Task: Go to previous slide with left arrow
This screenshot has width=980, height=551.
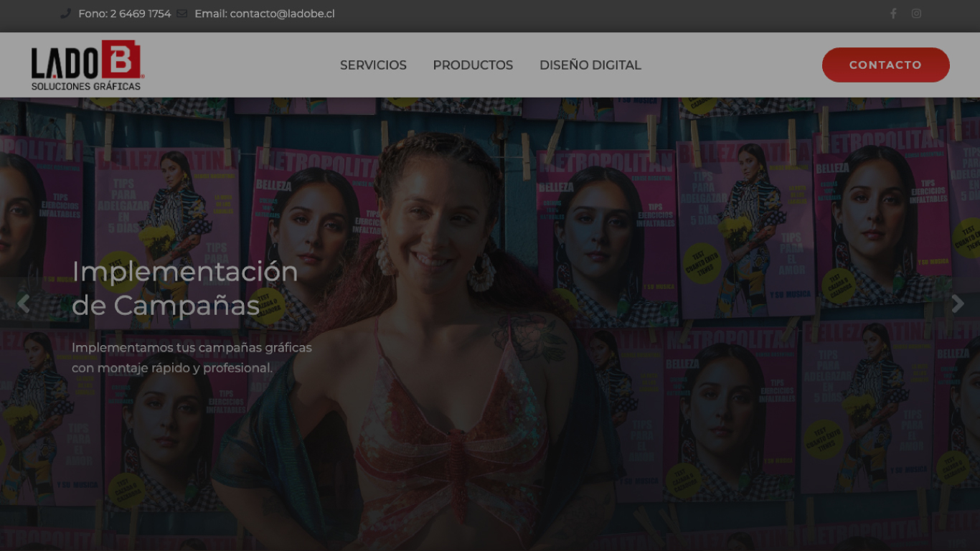Action: [24, 303]
